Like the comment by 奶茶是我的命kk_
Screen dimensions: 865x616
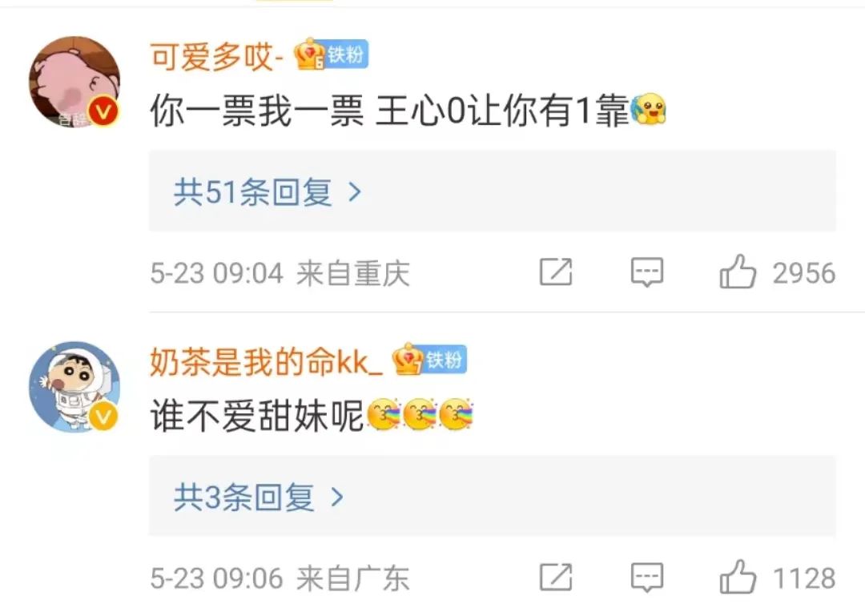738,577
